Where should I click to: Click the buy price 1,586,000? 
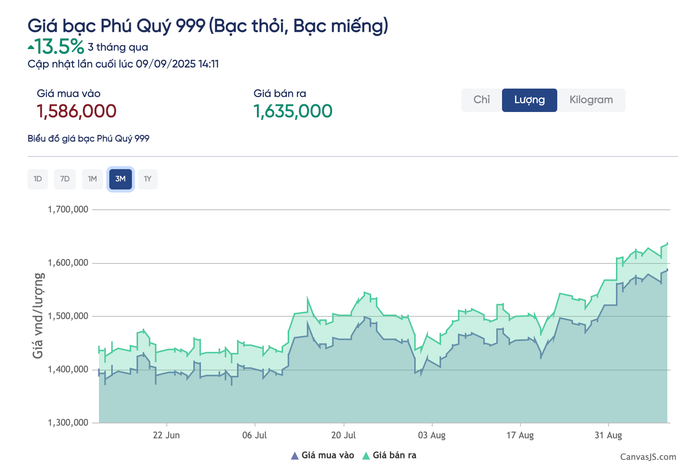coord(77,111)
